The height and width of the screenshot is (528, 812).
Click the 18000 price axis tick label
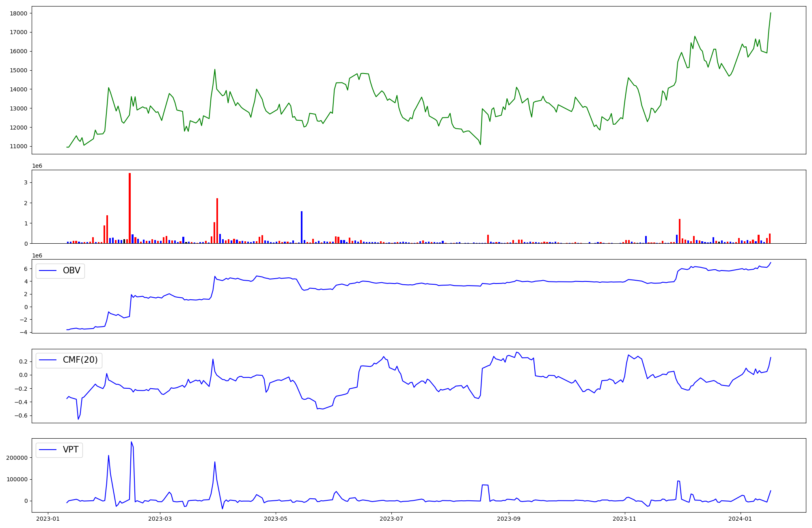[19, 13]
